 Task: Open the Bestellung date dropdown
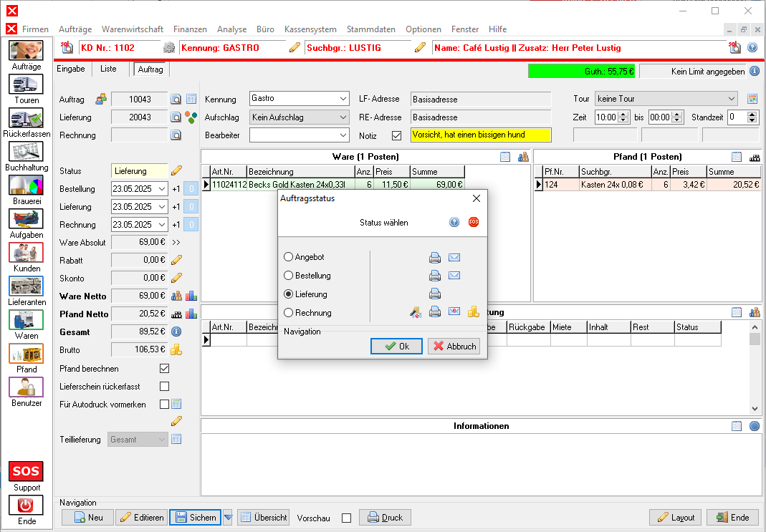[161, 189]
